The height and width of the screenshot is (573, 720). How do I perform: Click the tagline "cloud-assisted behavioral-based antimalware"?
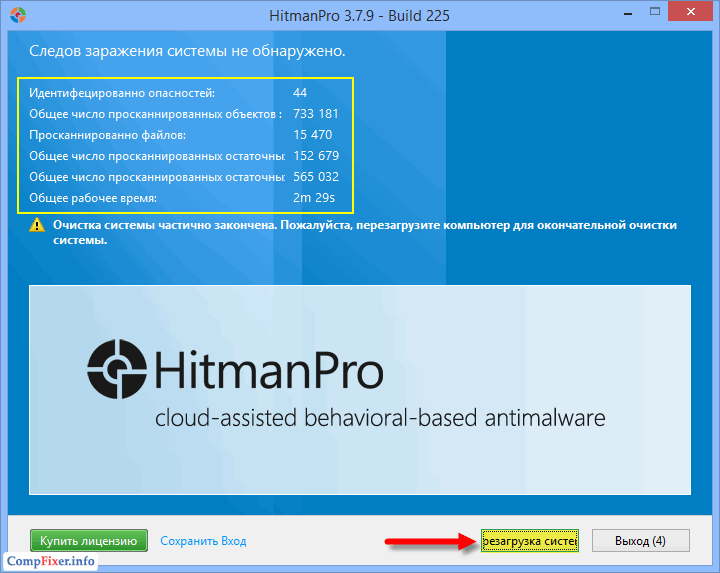pos(380,418)
